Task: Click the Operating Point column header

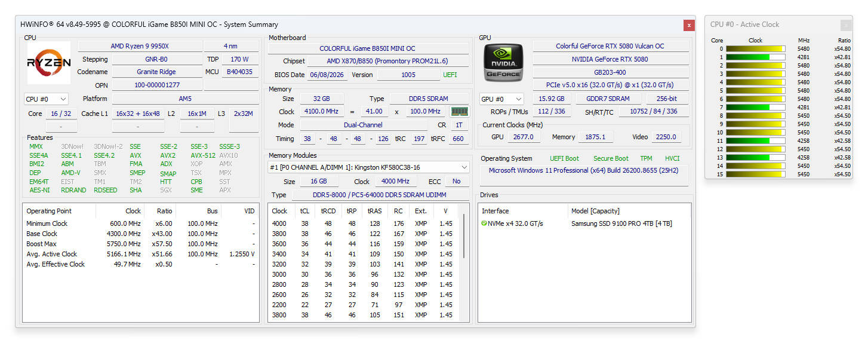Action: (59, 211)
